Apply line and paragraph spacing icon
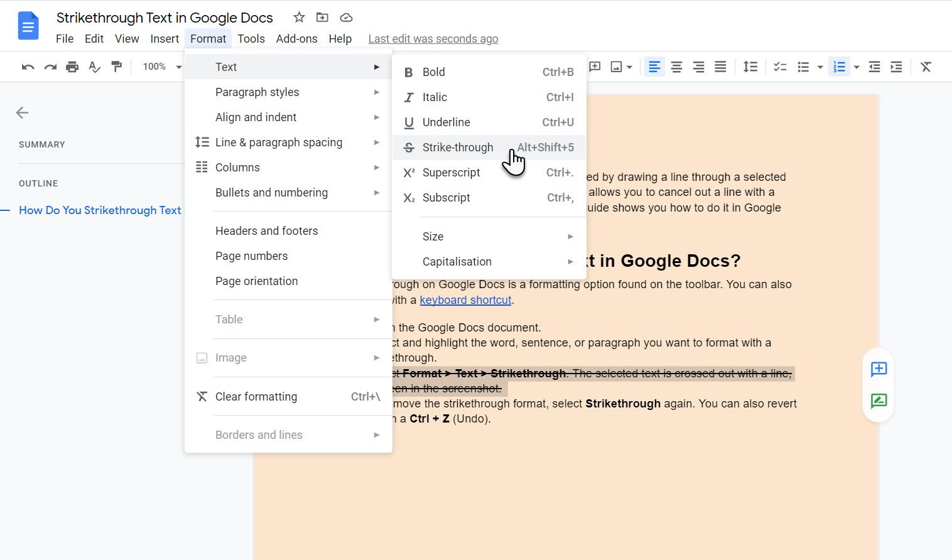 [x=750, y=66]
